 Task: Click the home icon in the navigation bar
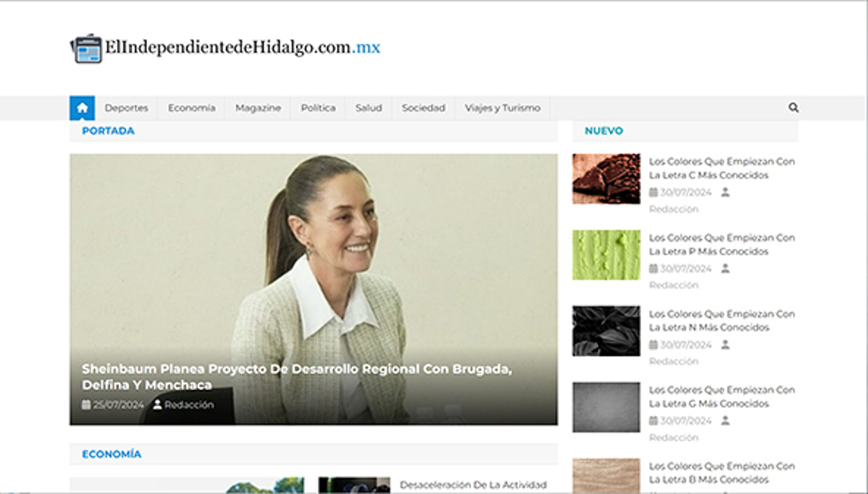coord(83,108)
